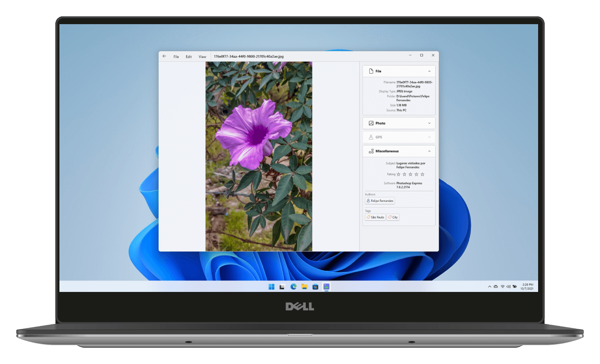Click the City tag chip
This screenshot has height=364, width=600.
[x=393, y=217]
